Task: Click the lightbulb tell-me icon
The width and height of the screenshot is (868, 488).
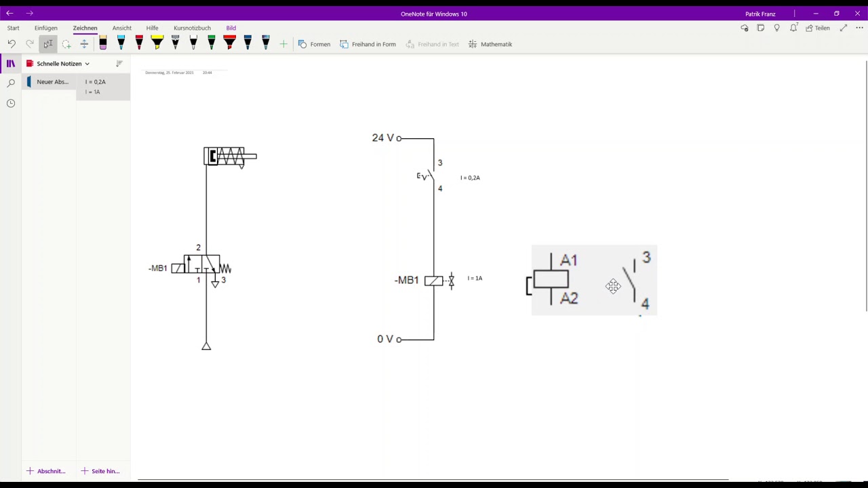Action: 777,28
